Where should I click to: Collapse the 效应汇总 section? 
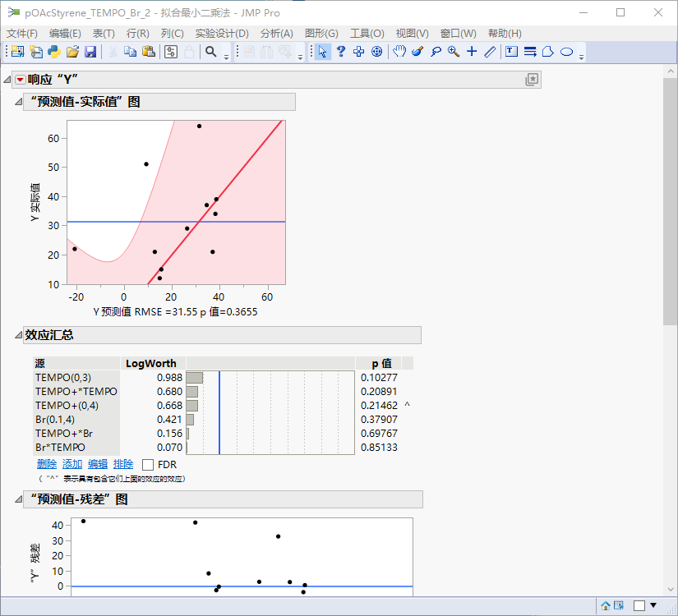(18, 335)
